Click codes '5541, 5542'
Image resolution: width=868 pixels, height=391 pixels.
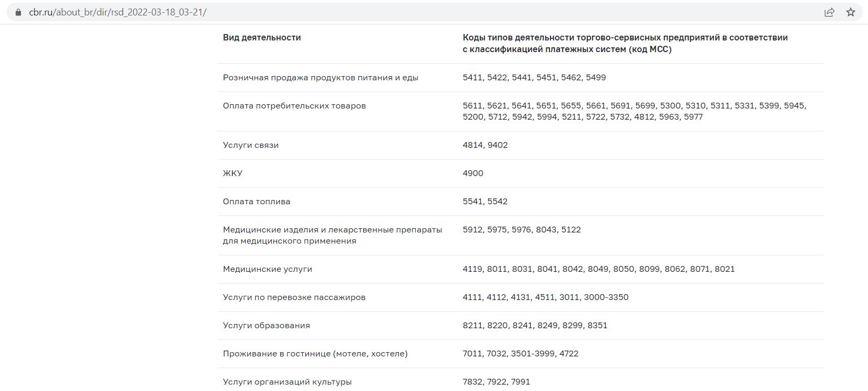click(x=485, y=202)
